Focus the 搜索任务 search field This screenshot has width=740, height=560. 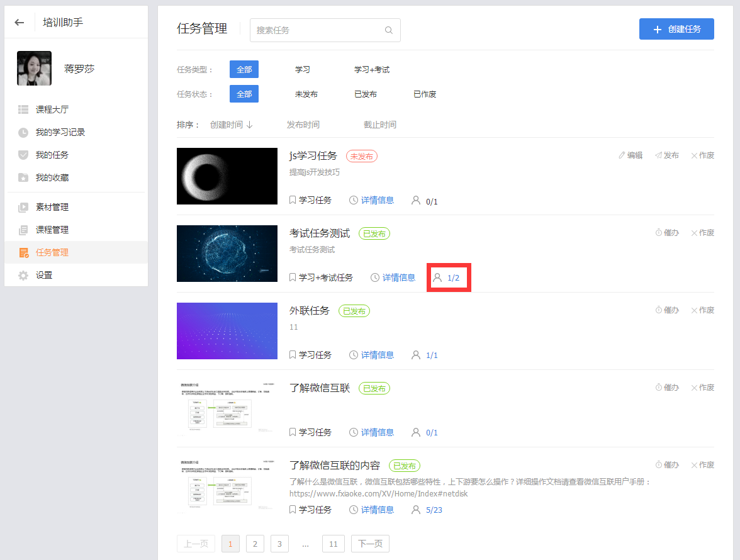tap(325, 30)
